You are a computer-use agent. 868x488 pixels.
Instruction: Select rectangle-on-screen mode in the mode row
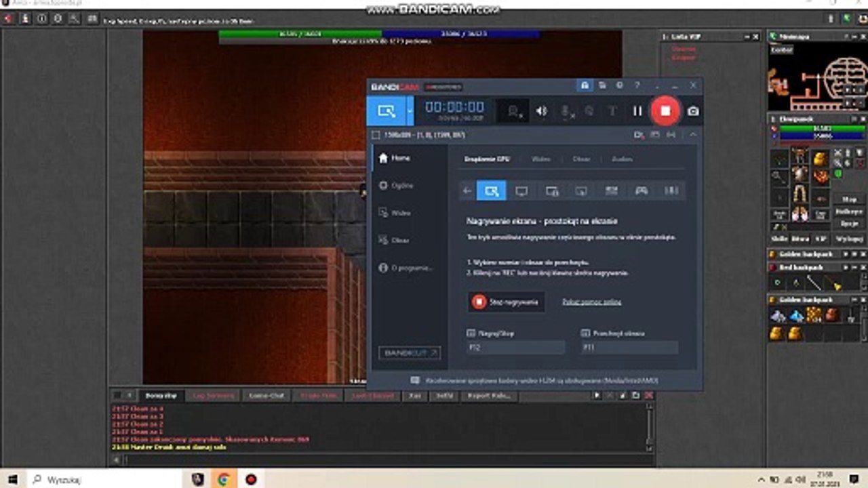click(x=492, y=191)
